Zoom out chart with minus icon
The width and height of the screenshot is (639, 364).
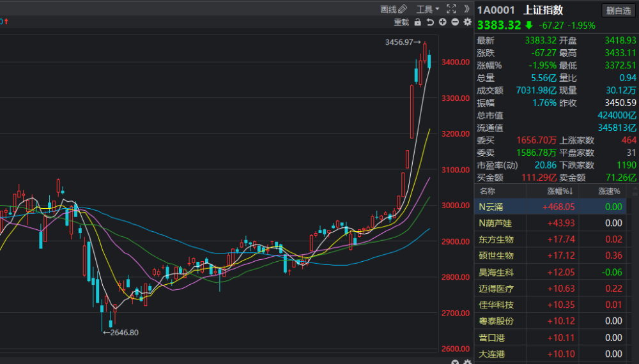pyautogui.click(x=455, y=22)
